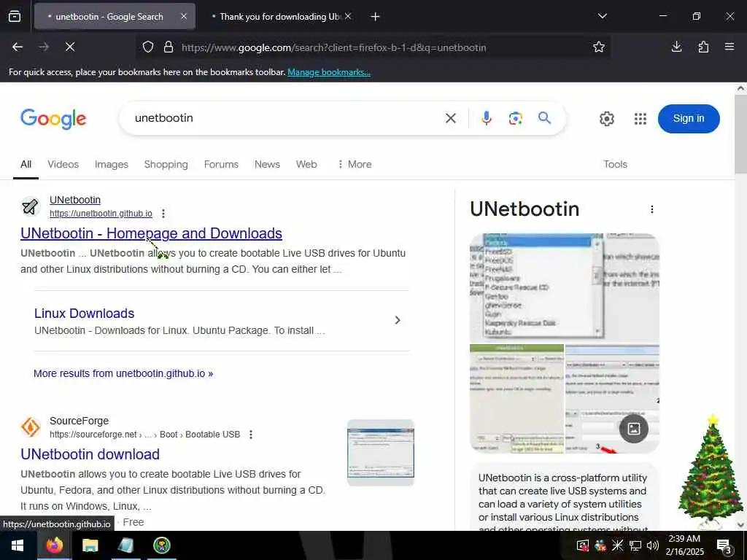This screenshot has height=560, width=747.
Task: Switch to the Shopping results tab
Action: tap(166, 164)
